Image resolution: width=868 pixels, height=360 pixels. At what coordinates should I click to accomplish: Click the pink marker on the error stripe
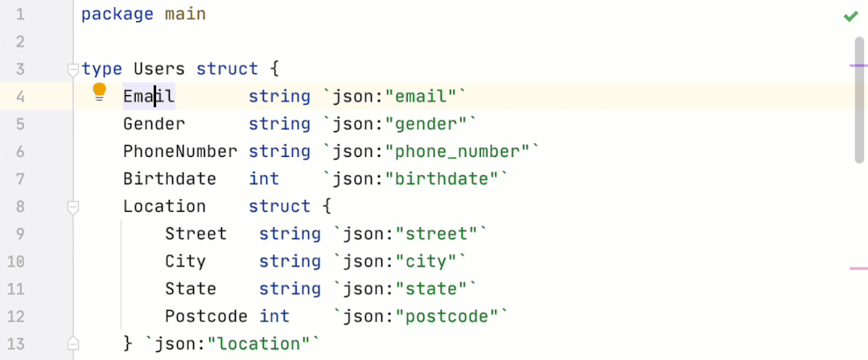pos(858,268)
